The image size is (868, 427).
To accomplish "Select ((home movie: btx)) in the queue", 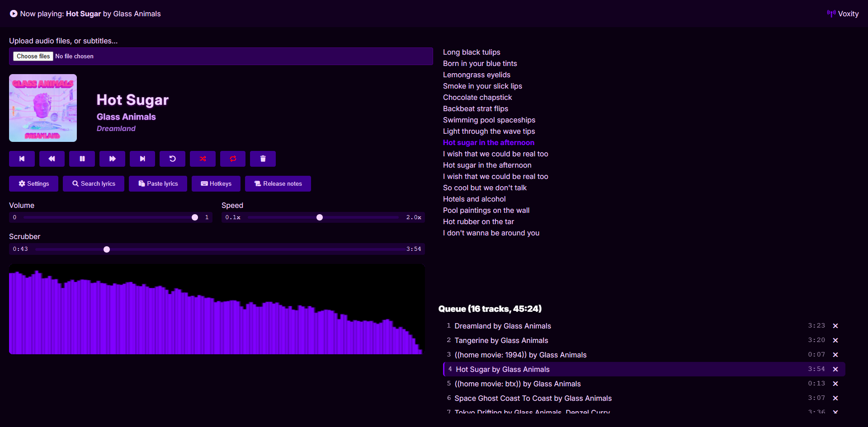I will 644,384.
